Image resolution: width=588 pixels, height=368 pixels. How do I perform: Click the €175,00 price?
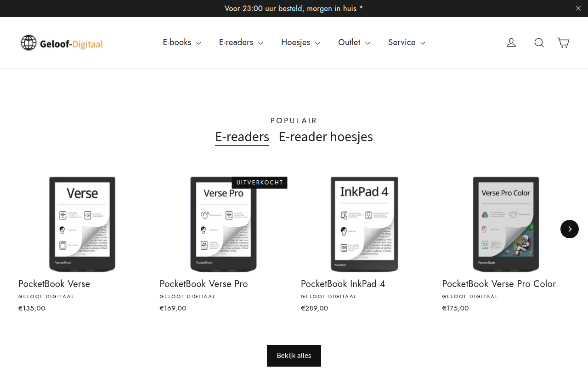click(x=455, y=308)
